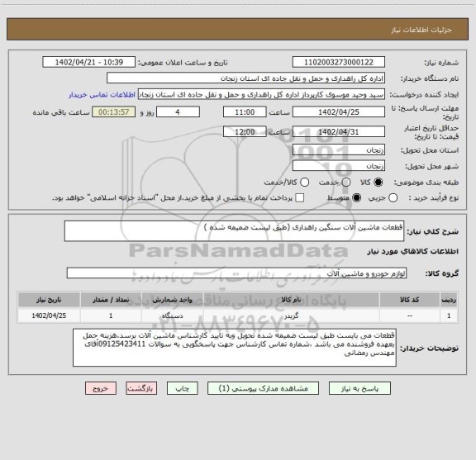Viewport: 476px width, 460px height.
Task: Click the بازگشت back button
Action: 141,388
